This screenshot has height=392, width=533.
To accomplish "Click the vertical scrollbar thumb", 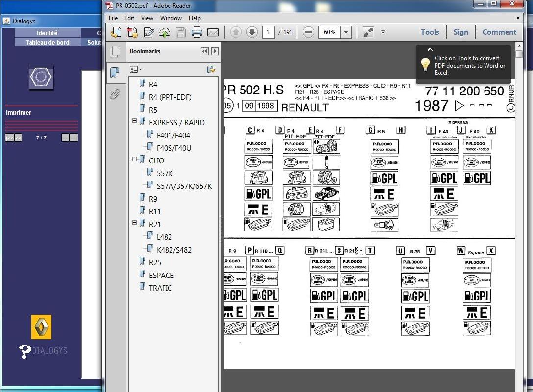I will 519,54.
